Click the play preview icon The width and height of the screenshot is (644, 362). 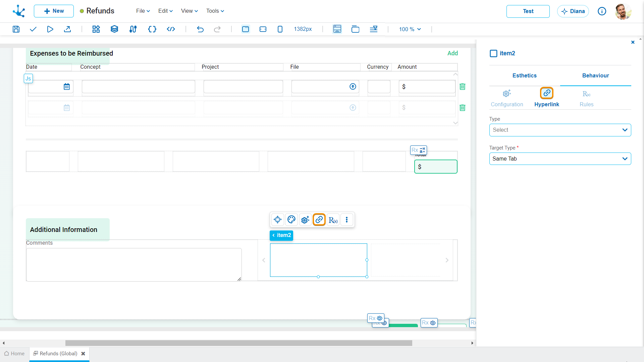pos(50,29)
